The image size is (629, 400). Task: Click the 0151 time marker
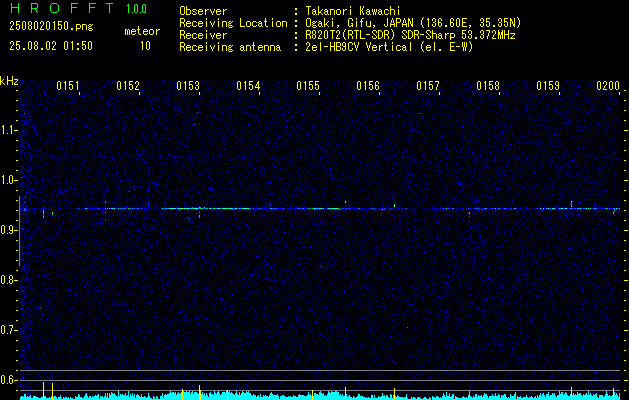68,86
